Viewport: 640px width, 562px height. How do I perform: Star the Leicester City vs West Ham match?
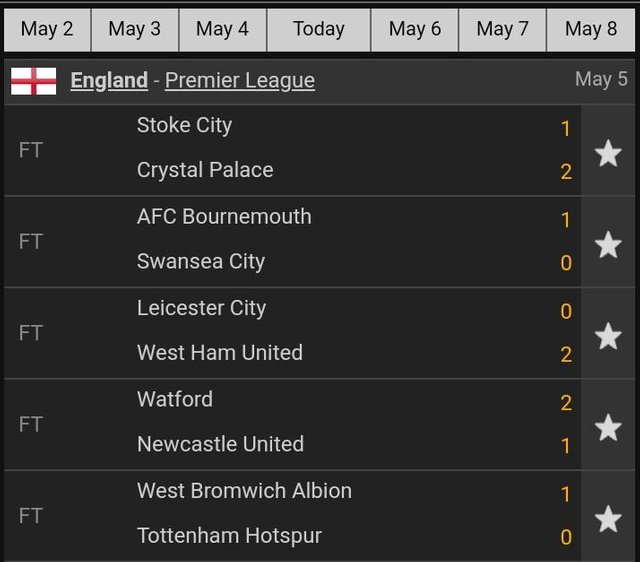coord(608,336)
